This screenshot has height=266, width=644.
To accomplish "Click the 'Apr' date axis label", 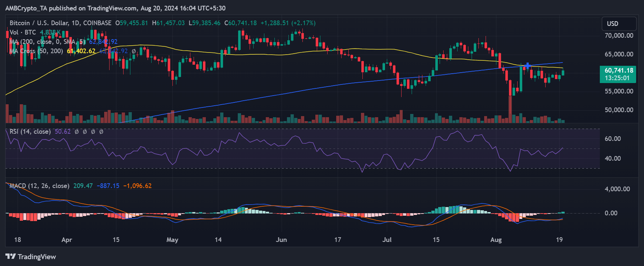I will coord(67,240).
